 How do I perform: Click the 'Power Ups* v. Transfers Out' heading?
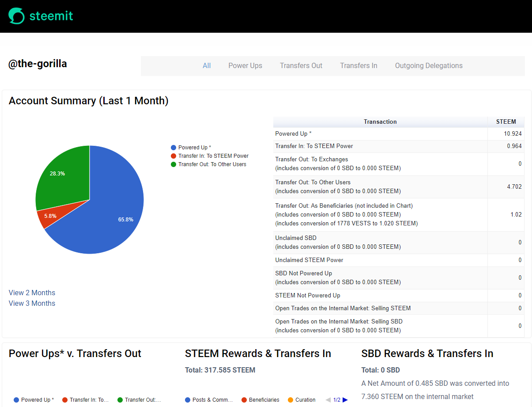pos(75,354)
